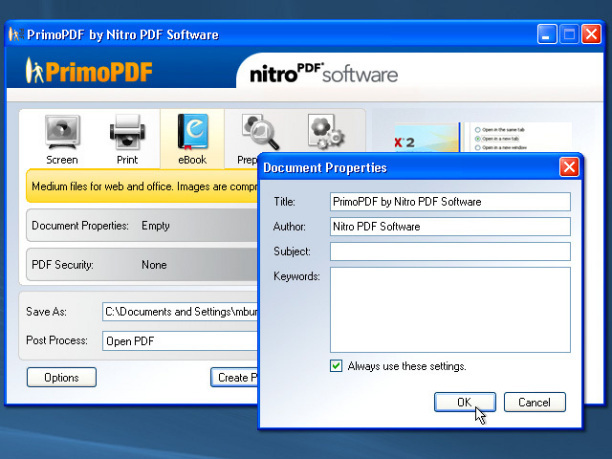Close the PrimoPDF main window
612x459 pixels.
coord(591,34)
